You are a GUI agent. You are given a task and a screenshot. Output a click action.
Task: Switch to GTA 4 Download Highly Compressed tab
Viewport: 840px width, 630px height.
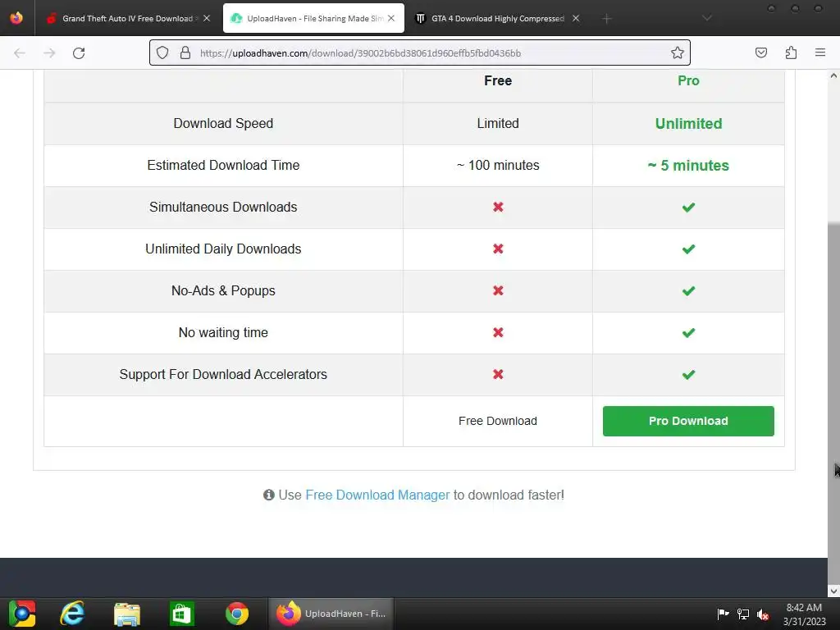[x=498, y=18]
